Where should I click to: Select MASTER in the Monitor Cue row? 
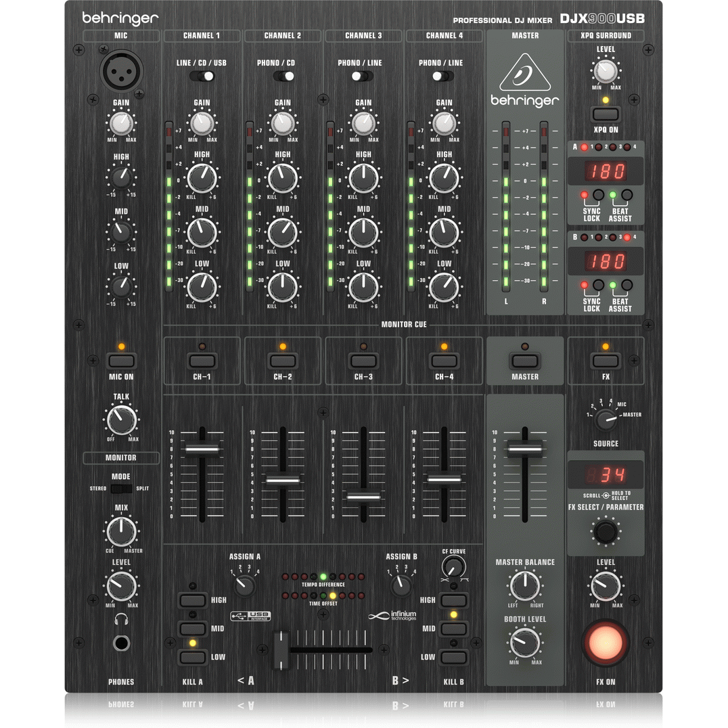[526, 360]
